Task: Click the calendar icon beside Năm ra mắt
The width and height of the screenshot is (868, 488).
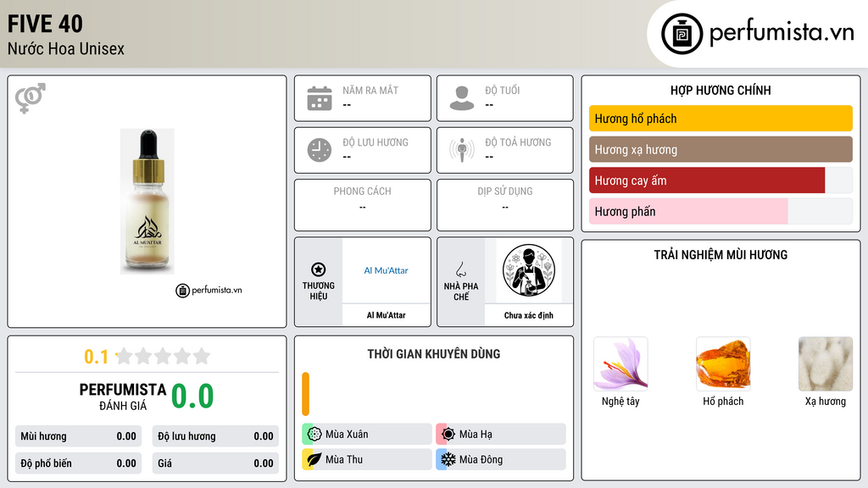Action: tap(320, 98)
